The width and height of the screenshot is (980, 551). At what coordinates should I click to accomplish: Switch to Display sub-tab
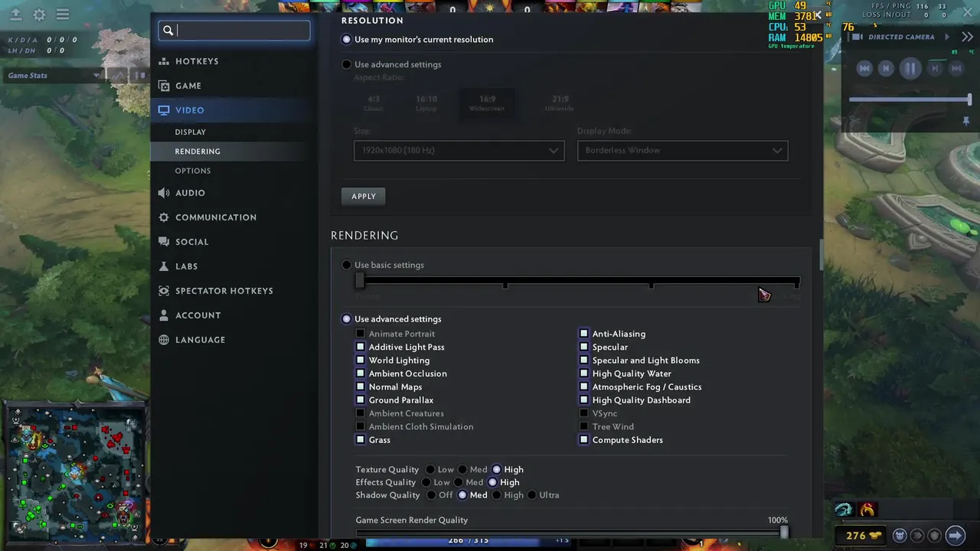(190, 132)
